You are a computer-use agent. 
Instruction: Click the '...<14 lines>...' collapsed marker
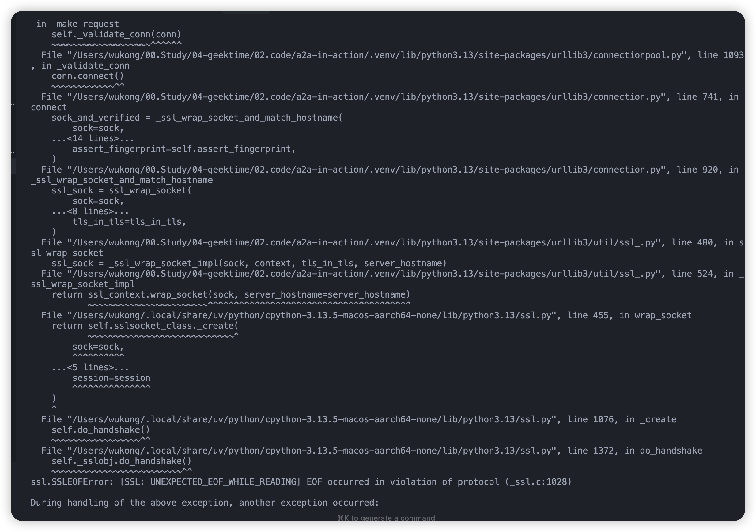[93, 139]
